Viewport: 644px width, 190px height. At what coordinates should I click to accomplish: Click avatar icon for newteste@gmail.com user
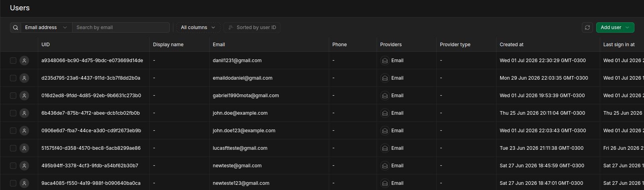[24, 166]
